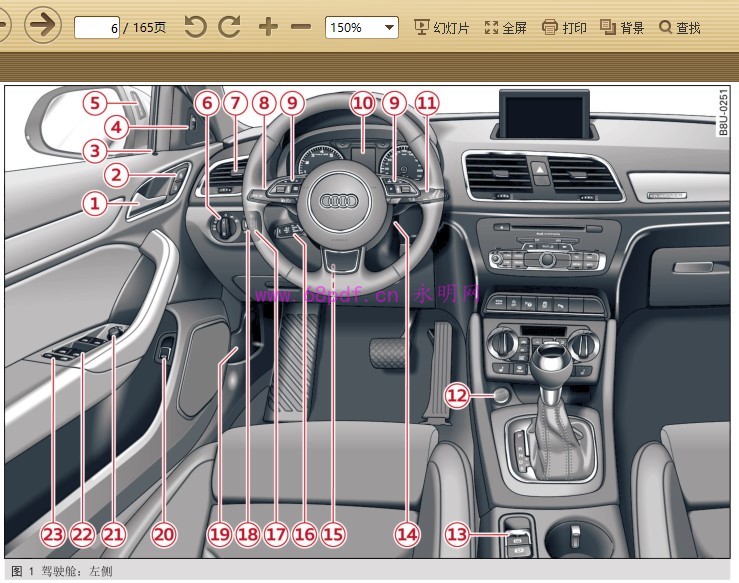The image size is (739, 583).
Task: Change the background (背景)
Action: click(x=622, y=28)
